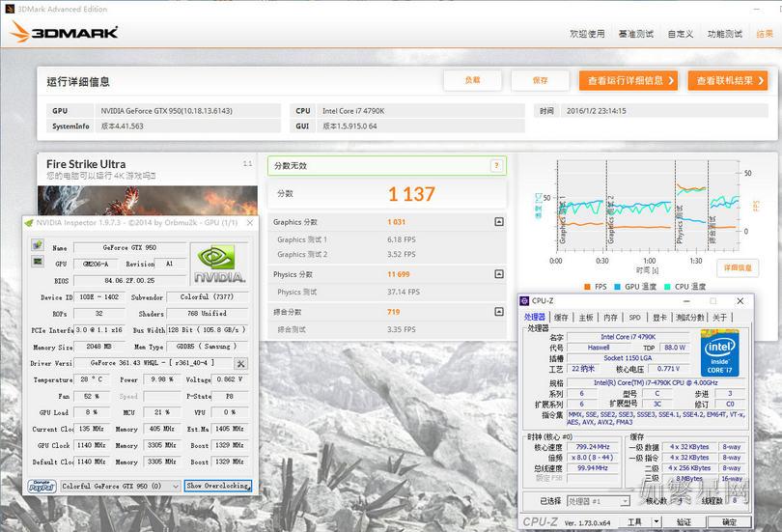Image resolution: width=782 pixels, height=532 pixels.
Task: Click the 确定 button in CPU-Z
Action: pos(729,521)
